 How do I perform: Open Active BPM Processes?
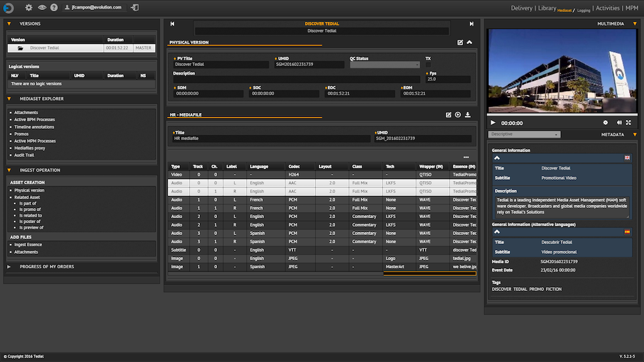pos(35,120)
